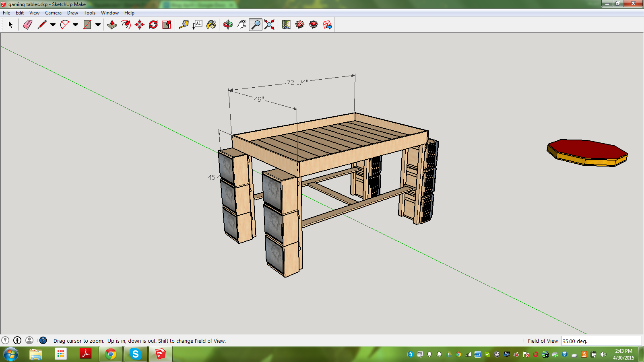
Task: Toggle the Instructor help status icon
Action: [x=43, y=340]
